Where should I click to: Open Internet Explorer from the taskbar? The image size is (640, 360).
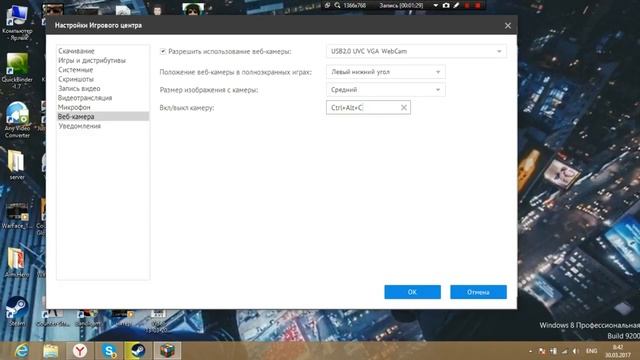click(22, 351)
